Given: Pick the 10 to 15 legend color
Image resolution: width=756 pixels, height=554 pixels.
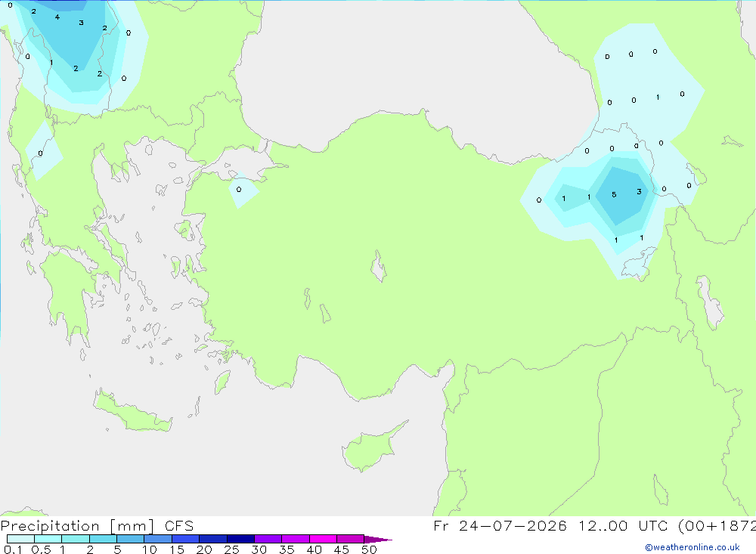Looking at the screenshot, I should tap(158, 539).
